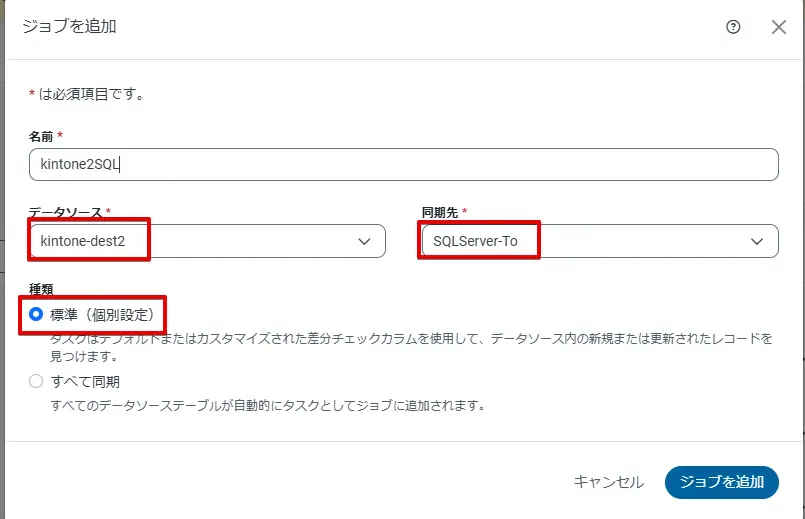The height and width of the screenshot is (519, 805).
Task: Click the 名前 field label
Action: click(x=42, y=135)
